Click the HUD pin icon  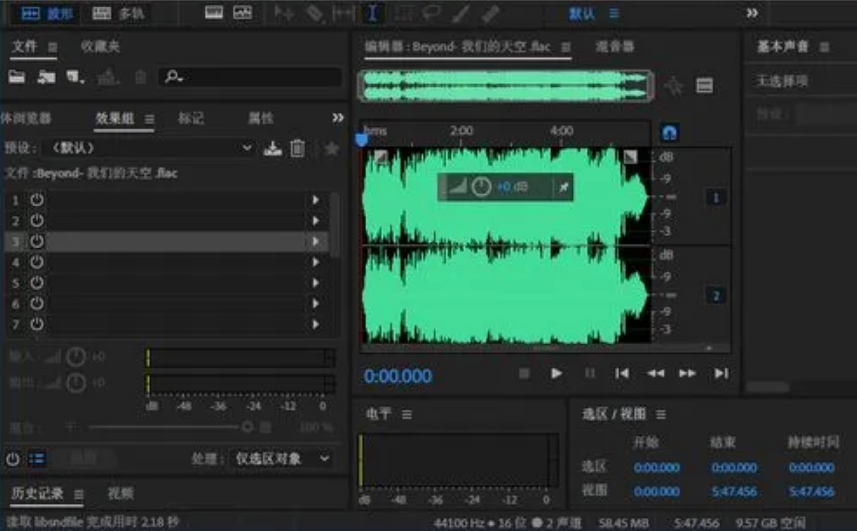(x=563, y=187)
